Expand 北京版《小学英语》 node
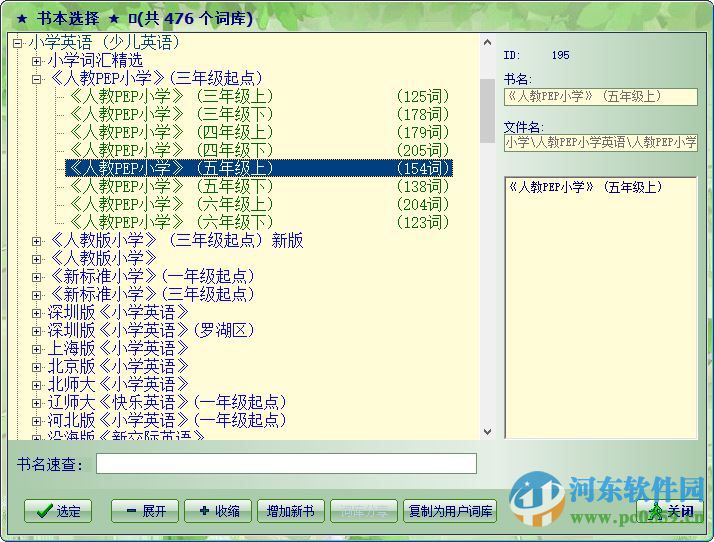Image resolution: width=714 pixels, height=542 pixels. click(36, 367)
